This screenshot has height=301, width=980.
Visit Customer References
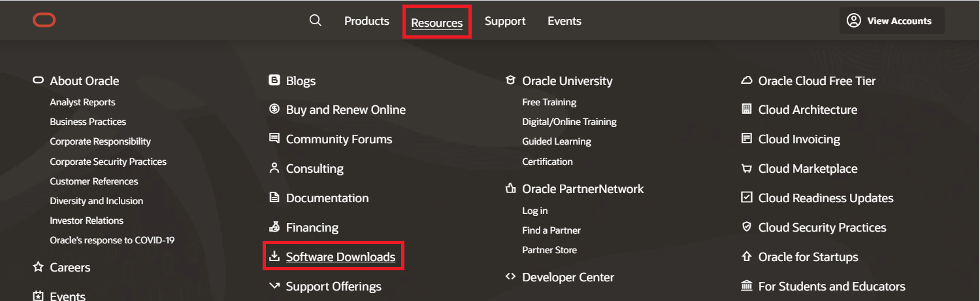(94, 181)
